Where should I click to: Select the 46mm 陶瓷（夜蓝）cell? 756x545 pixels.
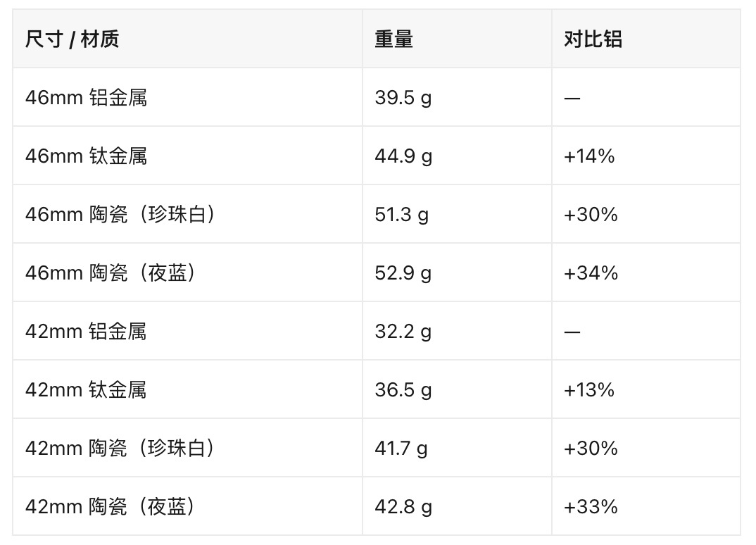pos(111,273)
